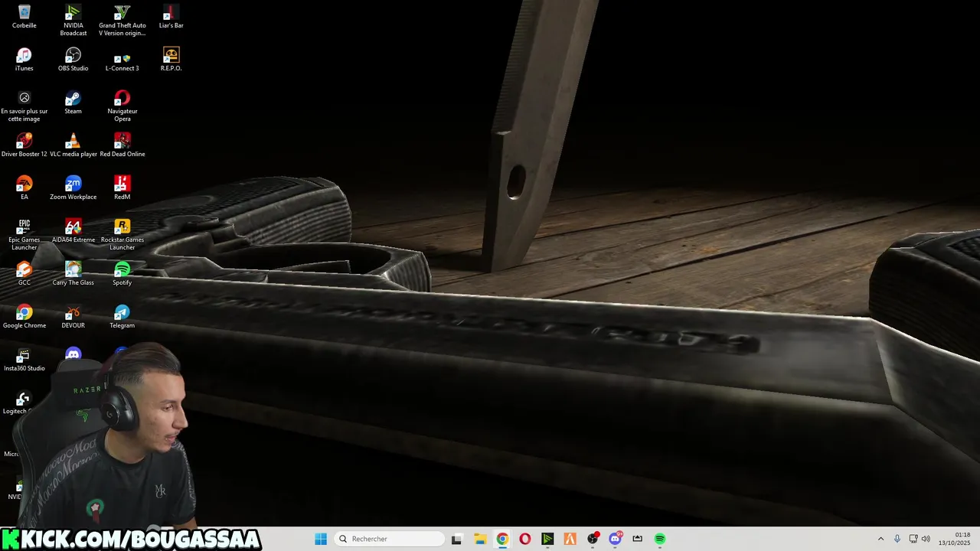Select the R.E.P.O. game shortcut
Image resolution: width=980 pixels, height=551 pixels.
[x=171, y=59]
